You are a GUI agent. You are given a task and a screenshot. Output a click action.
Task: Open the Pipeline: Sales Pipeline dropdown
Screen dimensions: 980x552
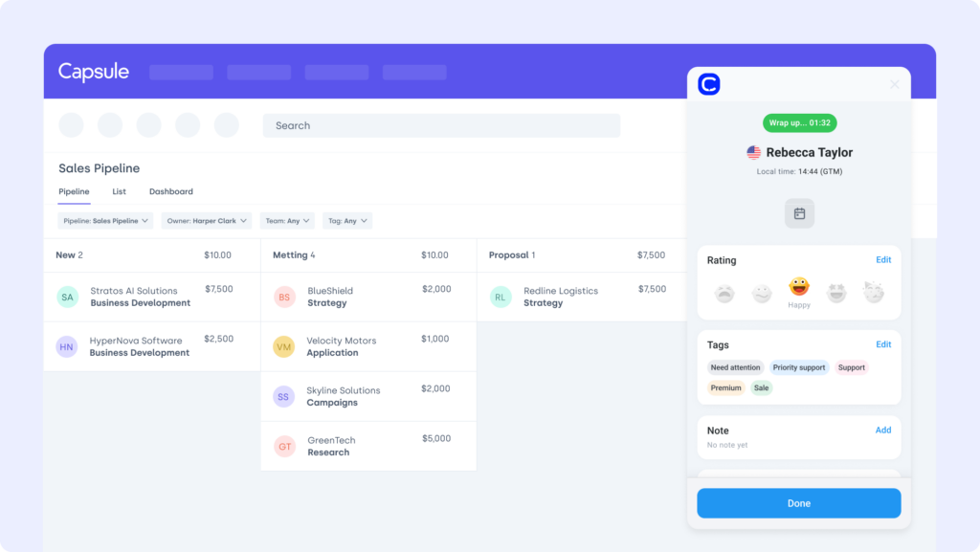106,221
